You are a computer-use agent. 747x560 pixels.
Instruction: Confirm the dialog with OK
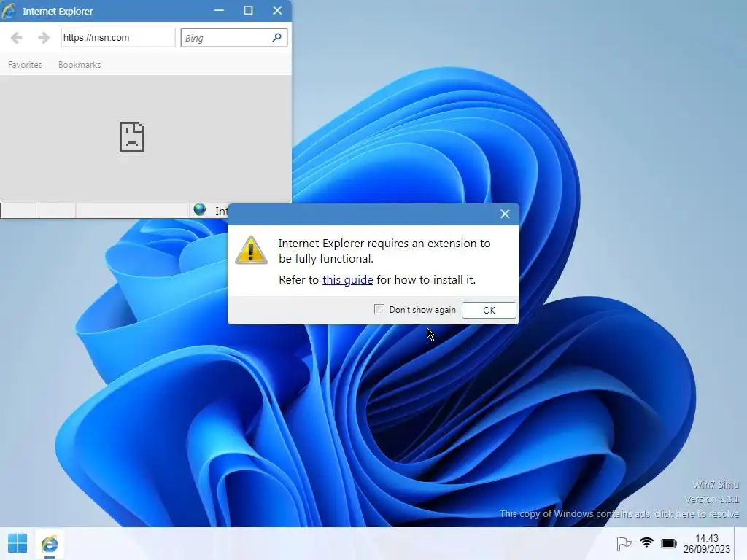click(489, 310)
